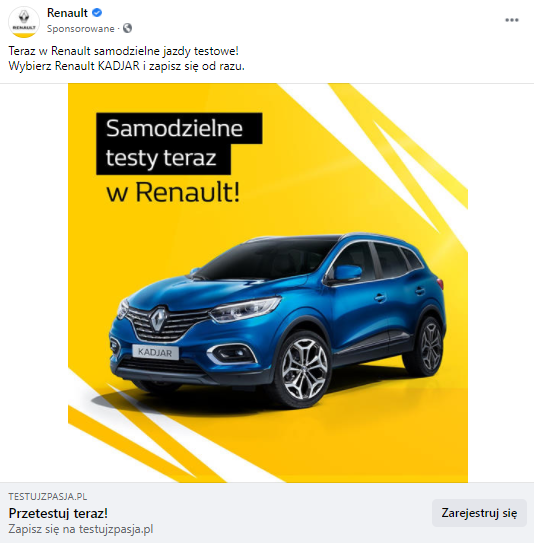534x543 pixels.
Task: Open the three-dots post options menu
Action: (511, 20)
